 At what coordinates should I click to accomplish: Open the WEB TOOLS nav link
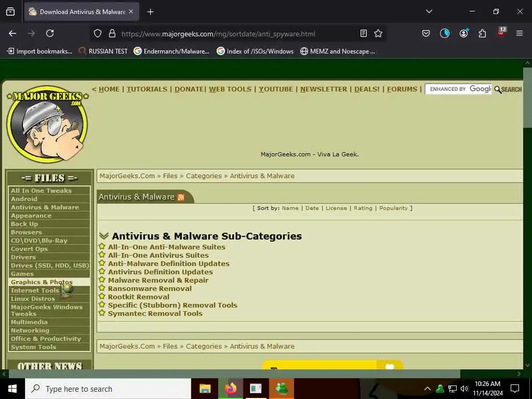230,89
